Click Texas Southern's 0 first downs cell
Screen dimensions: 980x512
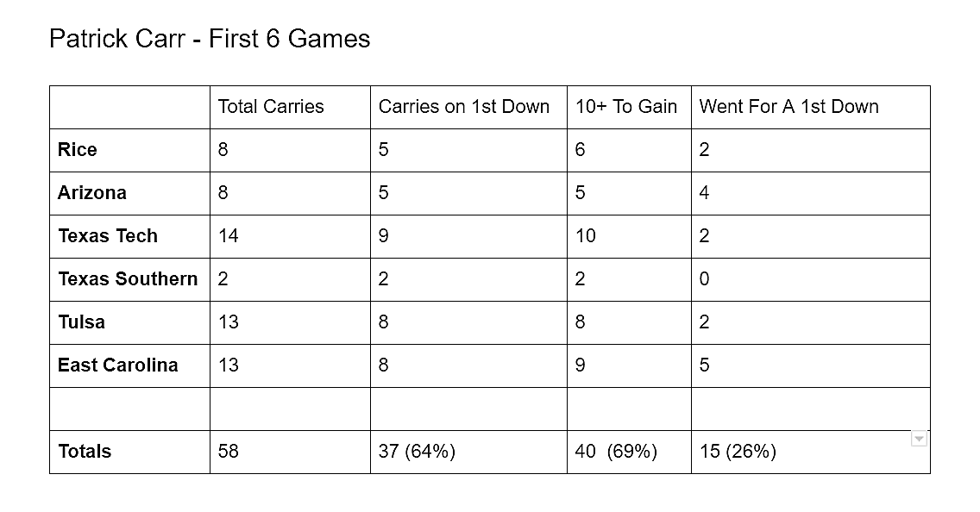811,280
